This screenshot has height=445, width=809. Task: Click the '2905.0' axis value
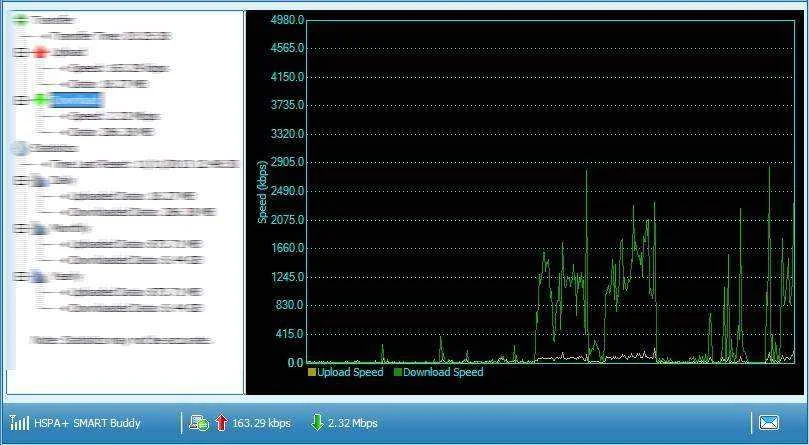click(286, 163)
